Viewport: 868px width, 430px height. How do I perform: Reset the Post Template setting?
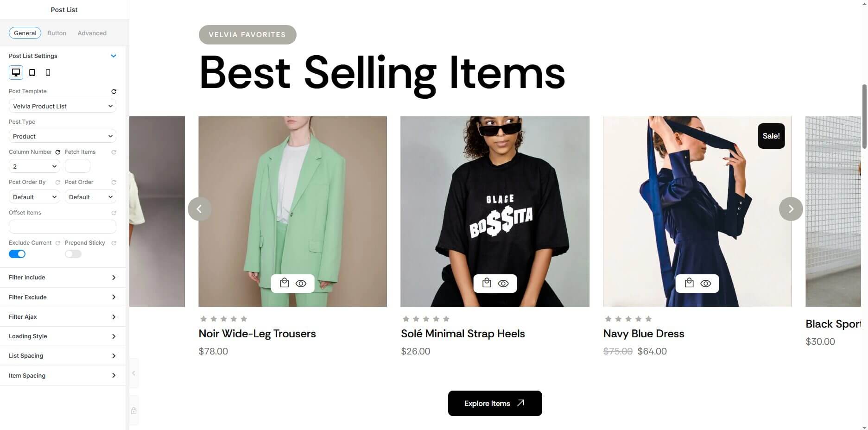[114, 91]
